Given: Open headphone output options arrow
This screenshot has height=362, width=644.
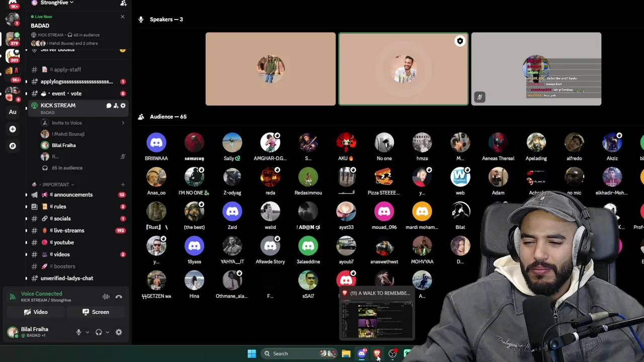Looking at the screenshot, I should pos(107,332).
